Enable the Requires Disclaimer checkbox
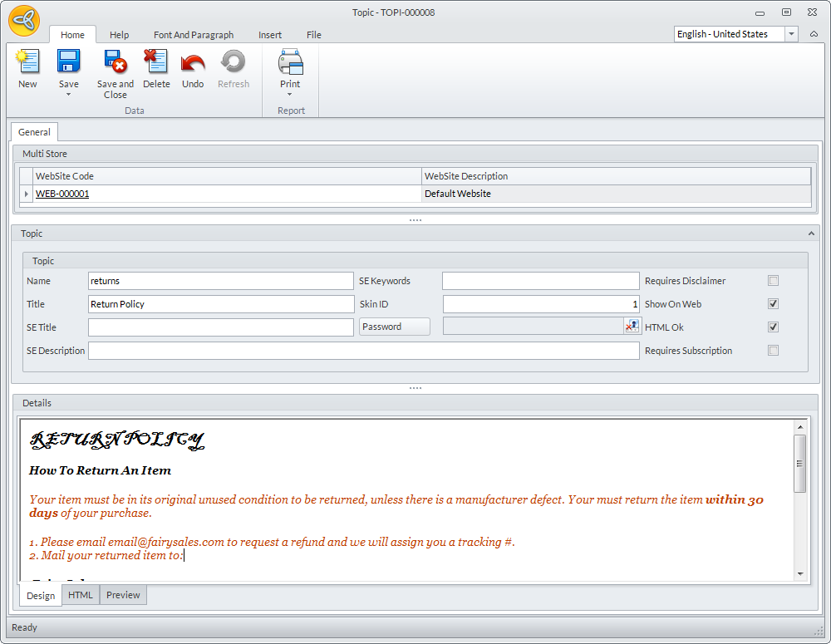This screenshot has height=644, width=831. coord(774,281)
